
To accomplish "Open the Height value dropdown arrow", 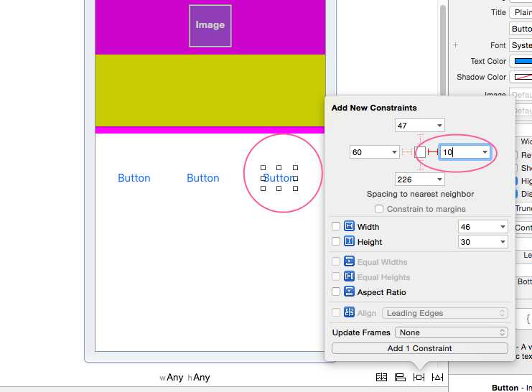I will click(x=503, y=242).
